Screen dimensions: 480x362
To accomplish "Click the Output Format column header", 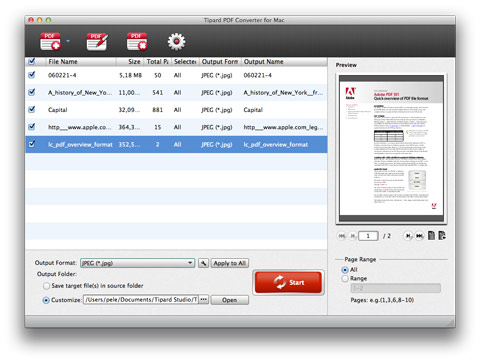I will [x=220, y=62].
